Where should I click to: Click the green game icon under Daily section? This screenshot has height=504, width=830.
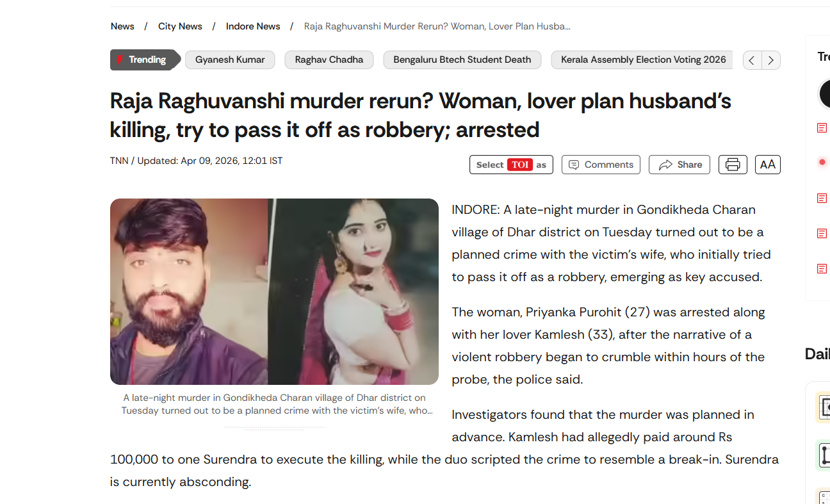click(x=823, y=455)
